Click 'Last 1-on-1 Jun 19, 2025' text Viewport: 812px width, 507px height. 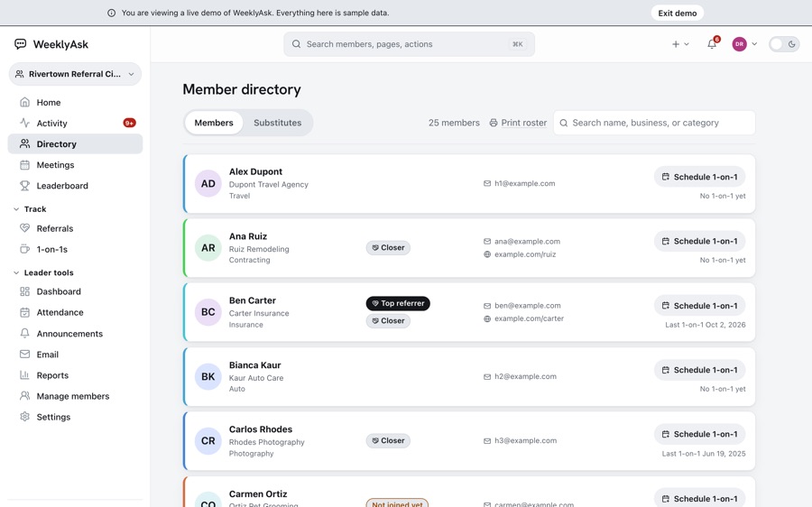click(x=704, y=454)
